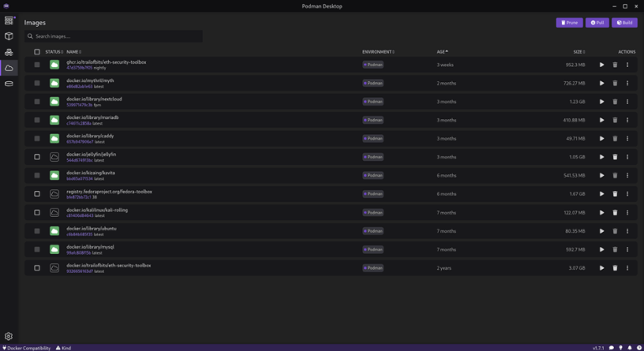The image size is (644, 351).
Task: Run the kali-rolling image
Action: [x=601, y=213]
